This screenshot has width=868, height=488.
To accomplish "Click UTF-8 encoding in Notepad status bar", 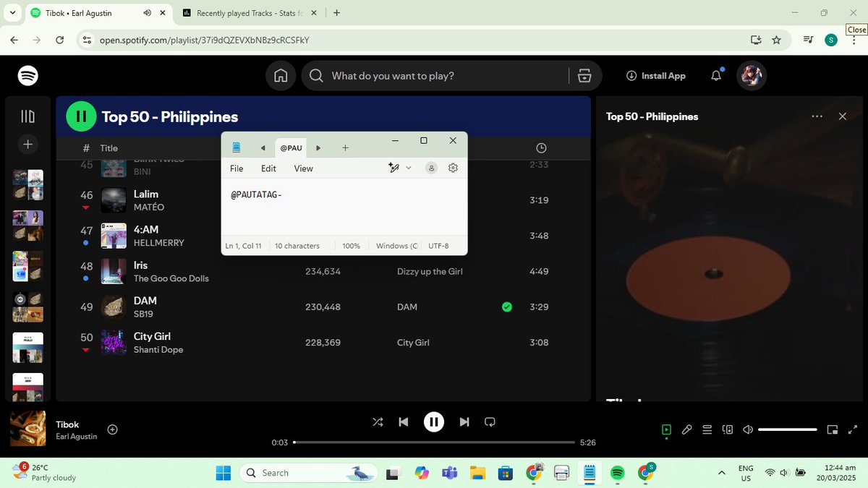I will (438, 246).
